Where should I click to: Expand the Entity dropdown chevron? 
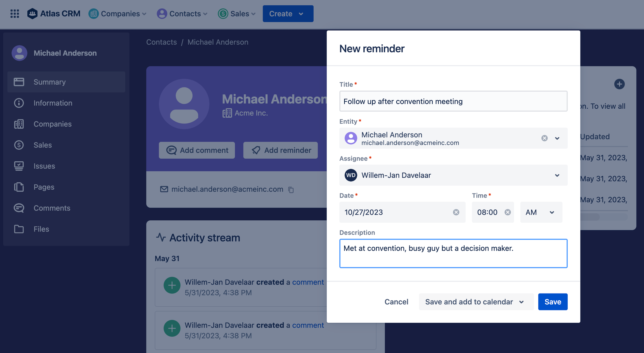coord(557,138)
